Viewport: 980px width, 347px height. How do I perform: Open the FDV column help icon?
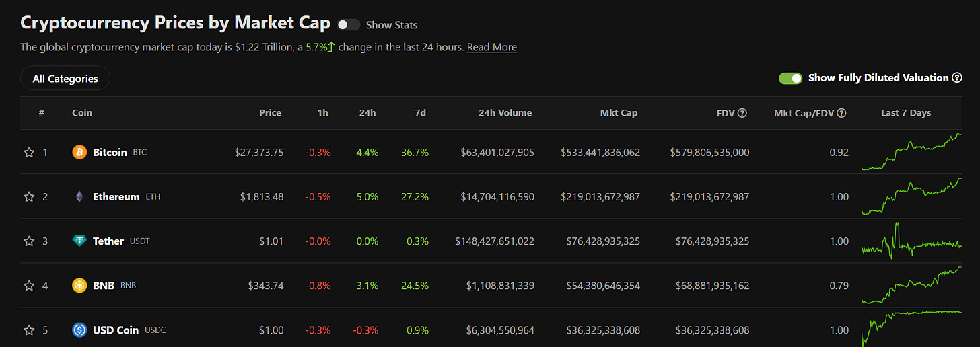[742, 113]
